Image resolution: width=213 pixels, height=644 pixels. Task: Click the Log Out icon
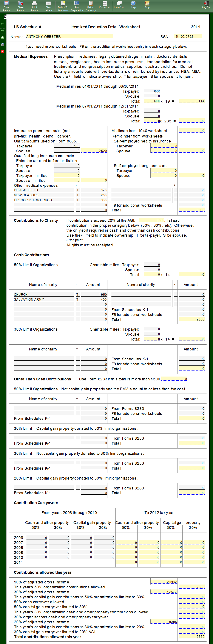click(x=206, y=5)
